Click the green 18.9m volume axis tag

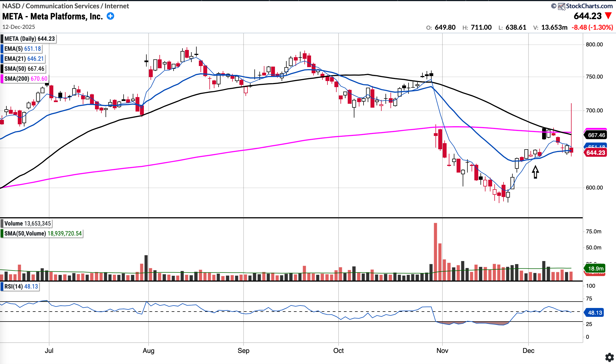[x=595, y=268]
